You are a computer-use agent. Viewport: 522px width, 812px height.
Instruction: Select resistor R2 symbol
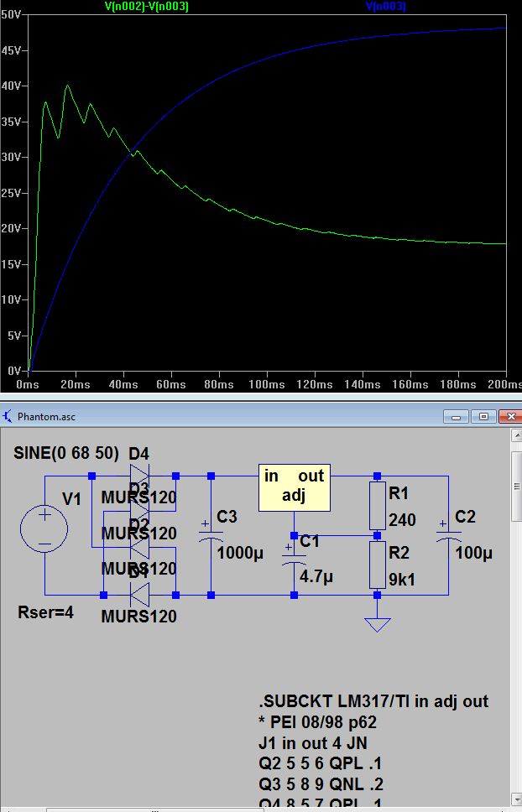pos(377,565)
